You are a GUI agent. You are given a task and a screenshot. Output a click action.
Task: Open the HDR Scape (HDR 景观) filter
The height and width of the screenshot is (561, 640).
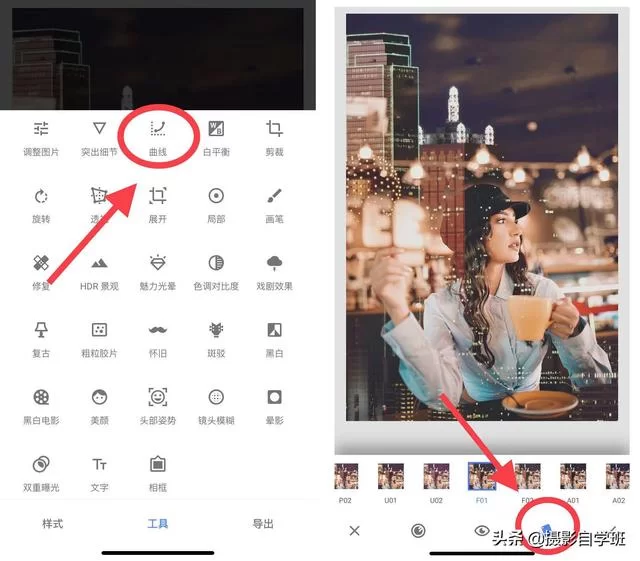click(x=99, y=270)
